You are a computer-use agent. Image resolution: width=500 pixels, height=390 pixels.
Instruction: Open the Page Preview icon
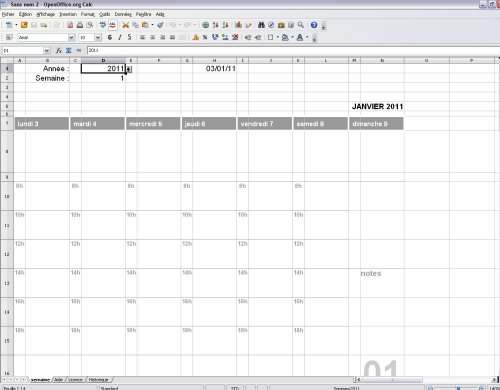coord(90,25)
